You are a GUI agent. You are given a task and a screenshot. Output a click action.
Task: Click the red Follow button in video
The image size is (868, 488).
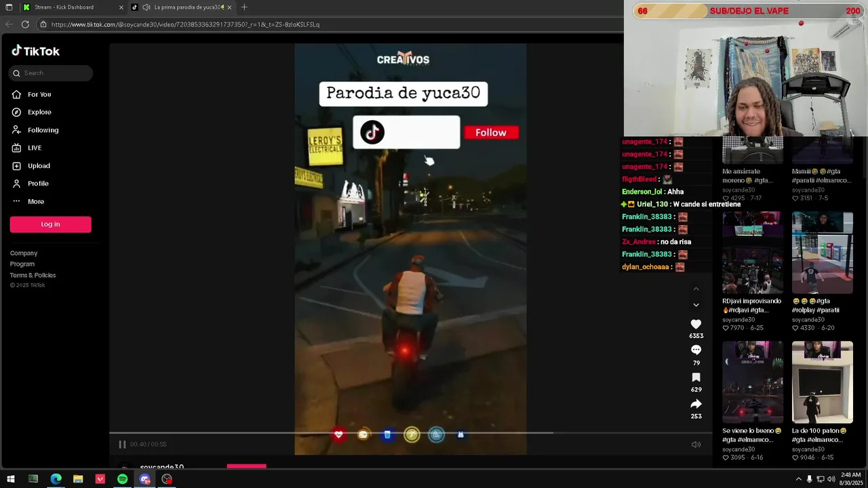(x=491, y=133)
